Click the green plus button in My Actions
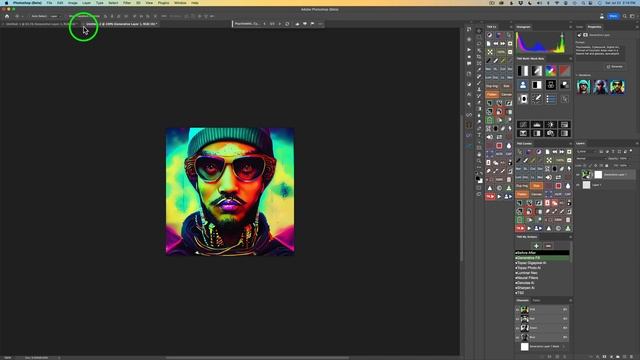This screenshot has width=640, height=360. tap(536, 246)
